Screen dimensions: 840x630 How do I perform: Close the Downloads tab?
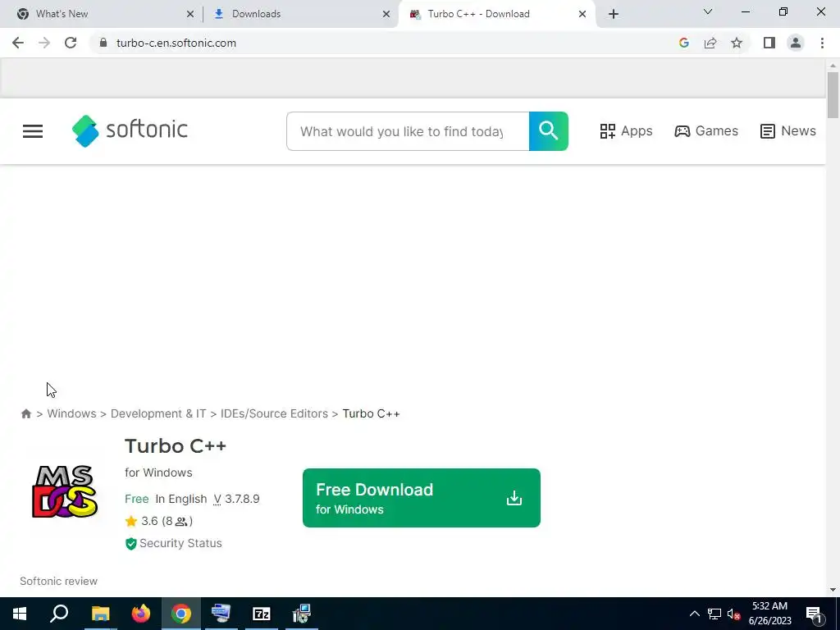click(386, 14)
